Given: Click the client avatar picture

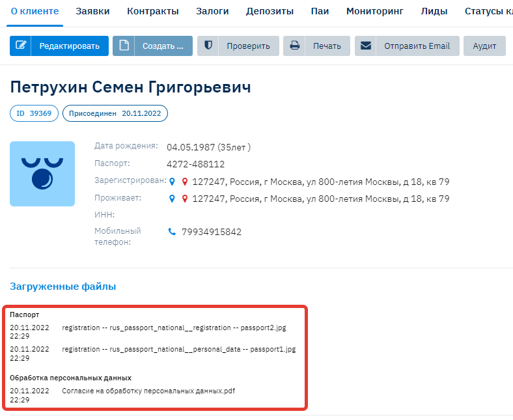Looking at the screenshot, I should click(x=42, y=174).
